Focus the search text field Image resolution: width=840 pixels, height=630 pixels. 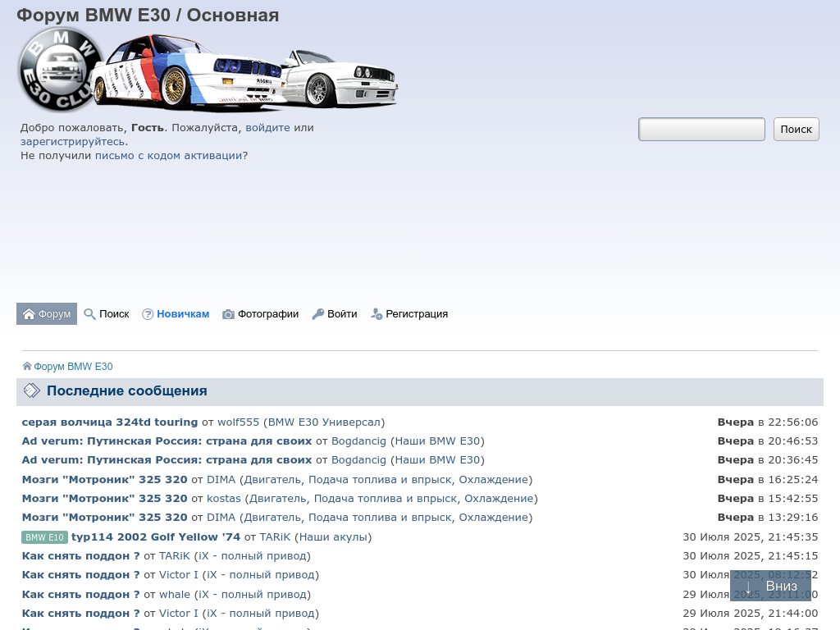(x=701, y=130)
